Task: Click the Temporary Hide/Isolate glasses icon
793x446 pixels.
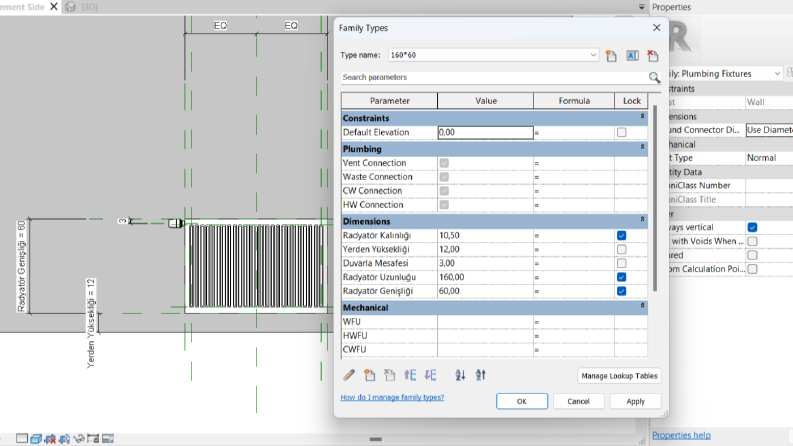Action: [x=79, y=438]
